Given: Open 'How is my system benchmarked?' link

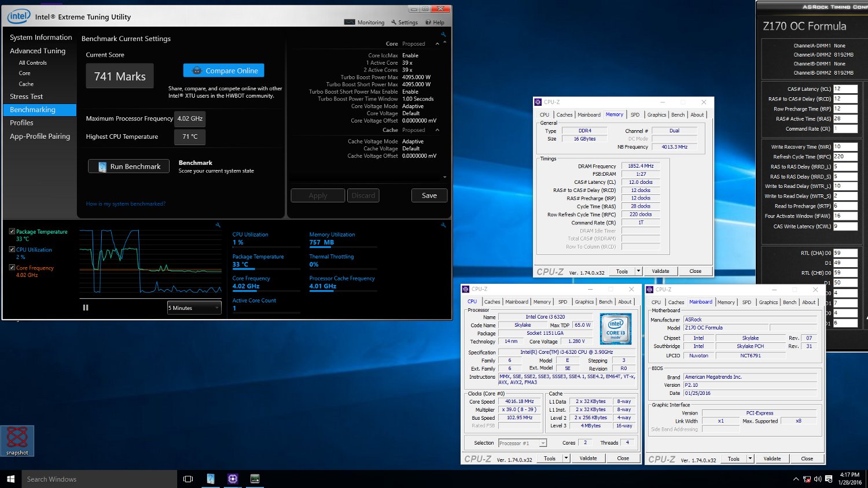Looking at the screenshot, I should 126,204.
